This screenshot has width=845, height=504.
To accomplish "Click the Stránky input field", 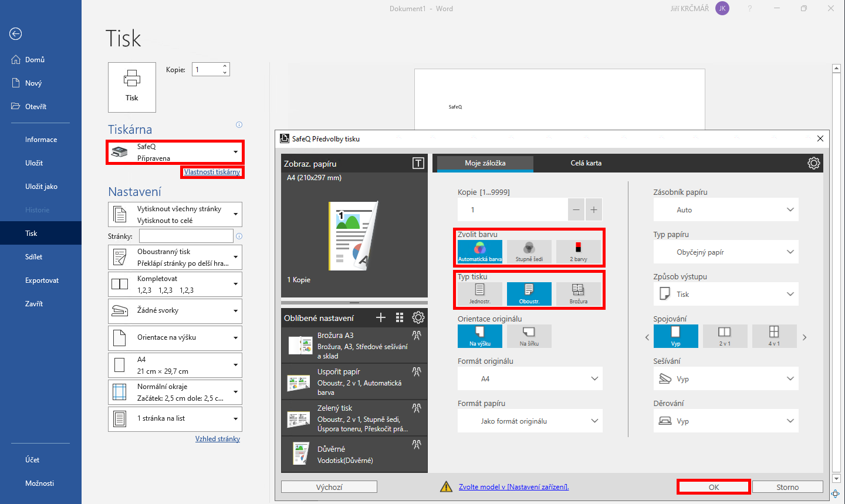I will pyautogui.click(x=186, y=236).
